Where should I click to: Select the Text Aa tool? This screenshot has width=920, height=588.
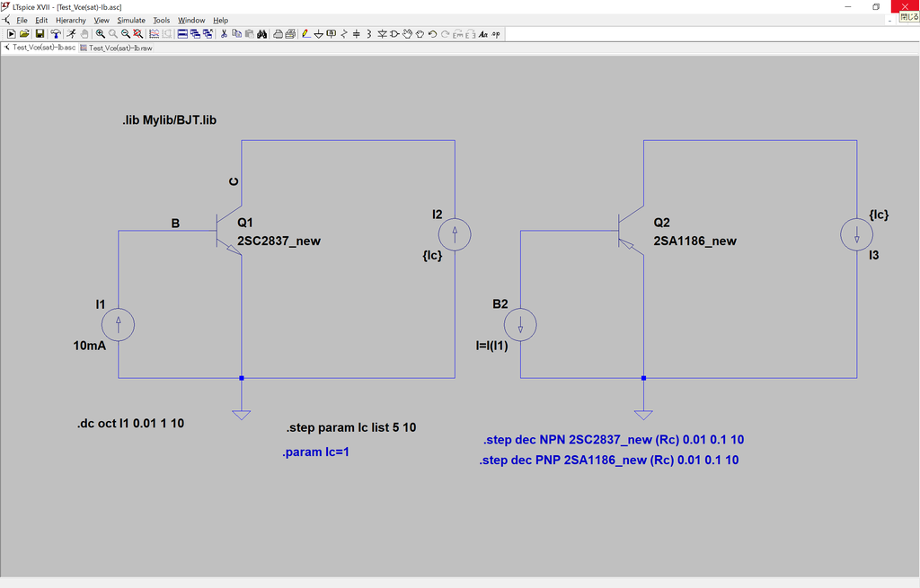pos(482,34)
